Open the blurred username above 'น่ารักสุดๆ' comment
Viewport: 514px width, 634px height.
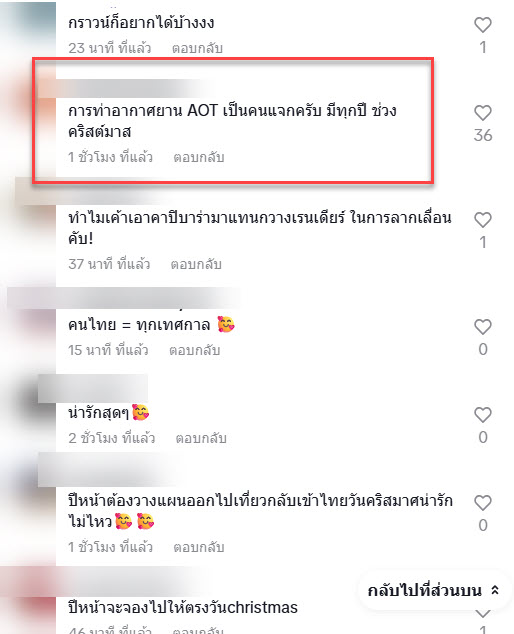click(93, 388)
